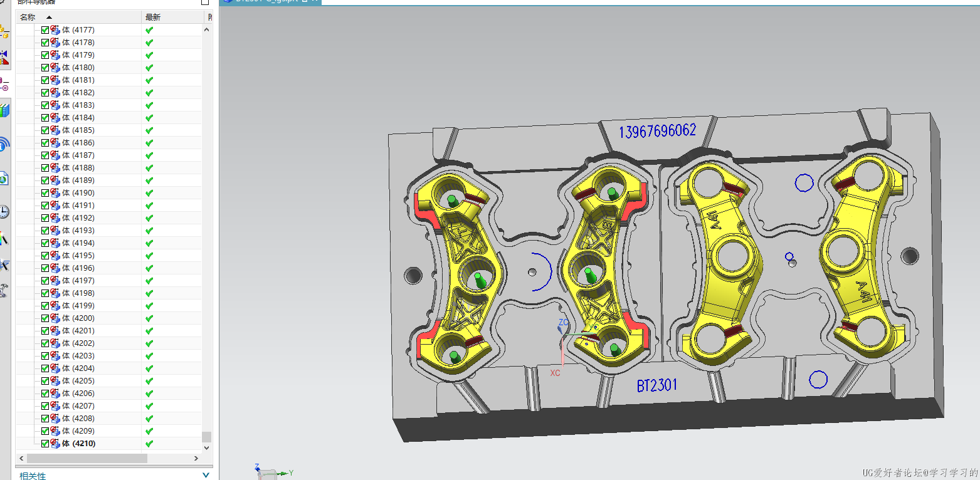Open the Assembly Navigator sidebar icon
The width and height of the screenshot is (980, 480).
tap(4, 31)
